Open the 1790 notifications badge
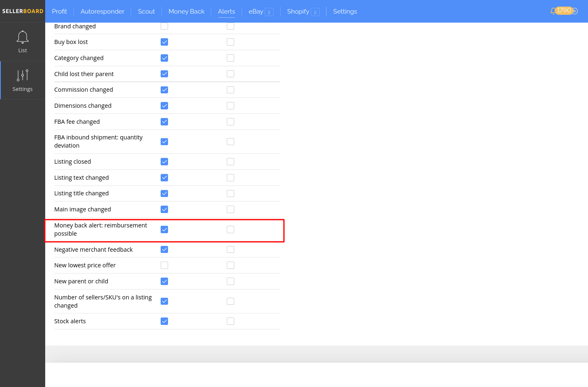Viewport: 588px width, 387px height. 565,11
